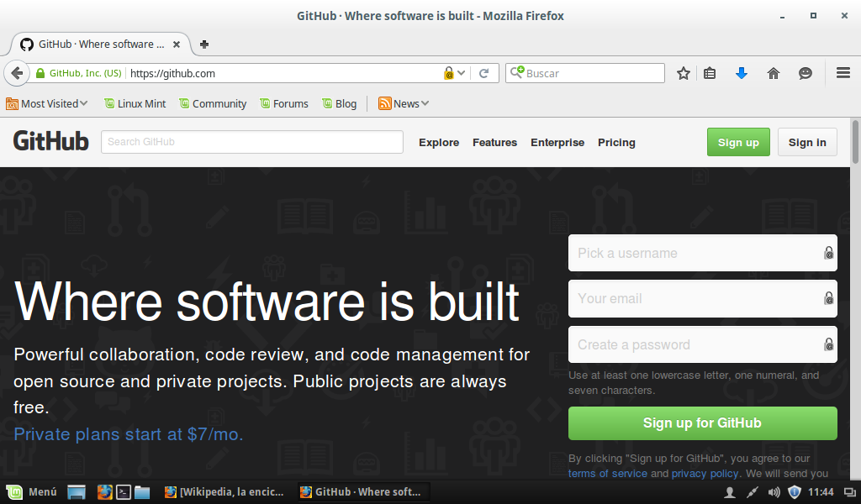Open terms of service link
Screen dimensions: 861x504
tap(607, 473)
